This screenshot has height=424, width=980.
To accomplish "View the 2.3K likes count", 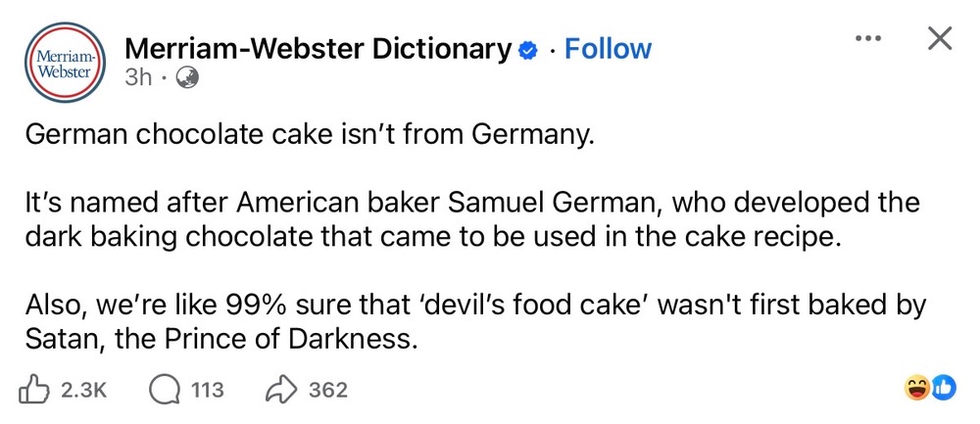I will point(82,390).
